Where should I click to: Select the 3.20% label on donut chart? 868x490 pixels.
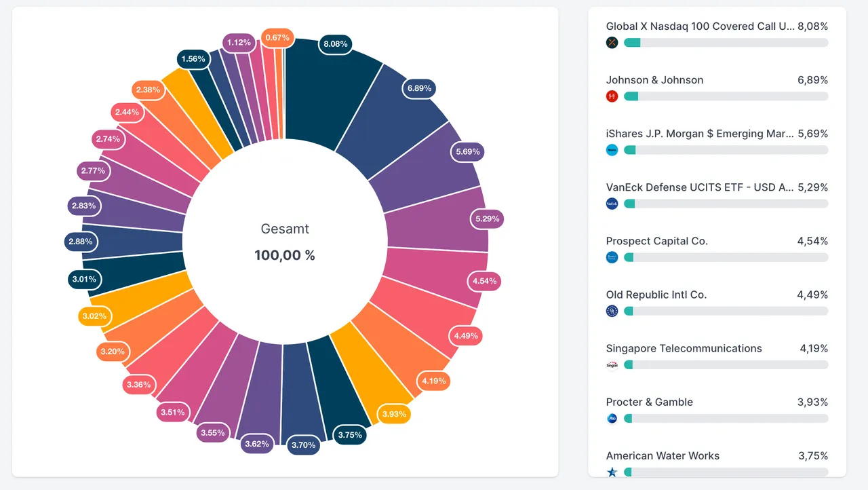113,352
